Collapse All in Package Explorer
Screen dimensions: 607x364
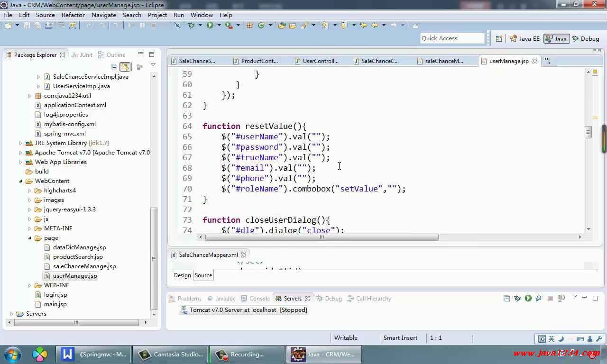tap(114, 67)
